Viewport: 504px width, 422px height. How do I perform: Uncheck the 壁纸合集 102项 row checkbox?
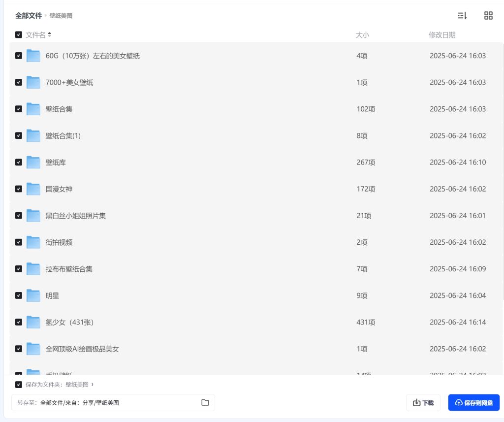click(19, 109)
